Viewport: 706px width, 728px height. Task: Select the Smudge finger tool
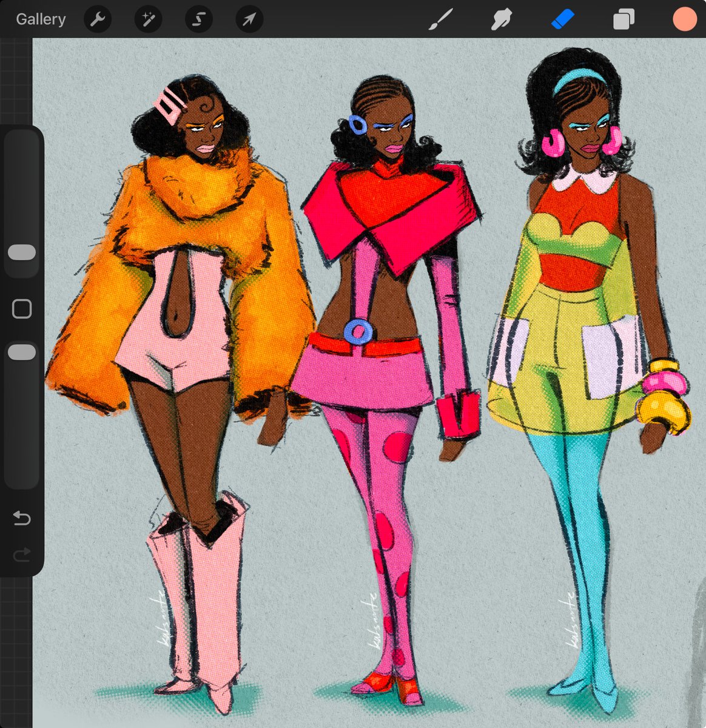pyautogui.click(x=502, y=19)
